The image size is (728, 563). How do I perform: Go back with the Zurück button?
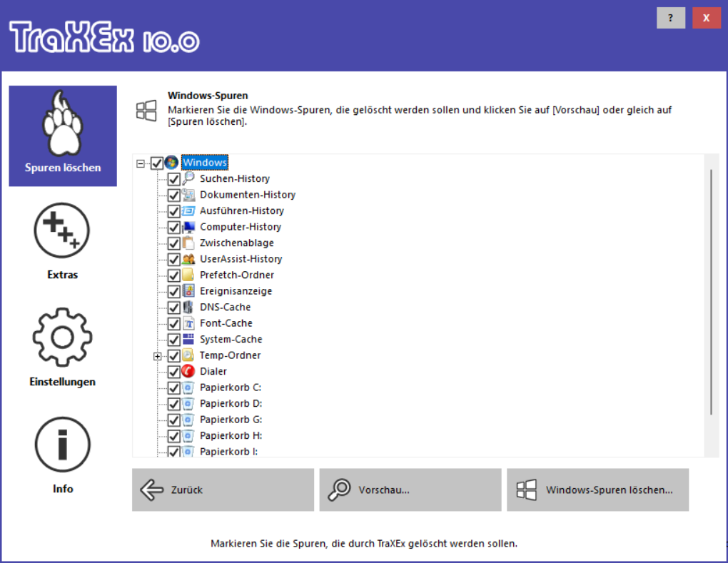click(x=223, y=490)
